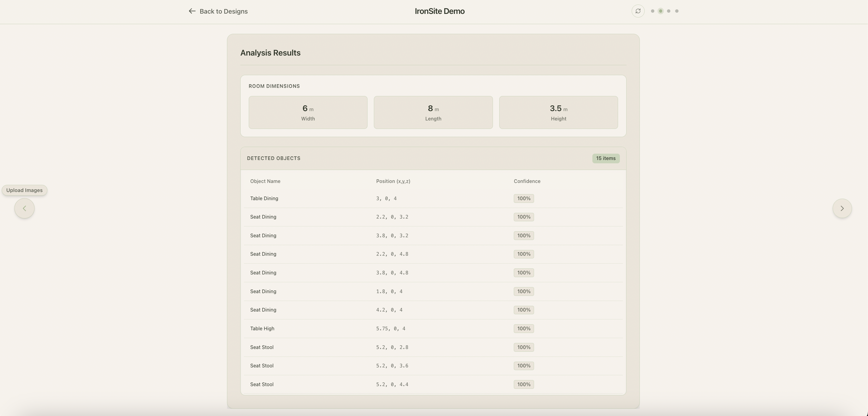Click the IronSite Demo title
Image resolution: width=868 pixels, height=416 pixels.
(439, 11)
